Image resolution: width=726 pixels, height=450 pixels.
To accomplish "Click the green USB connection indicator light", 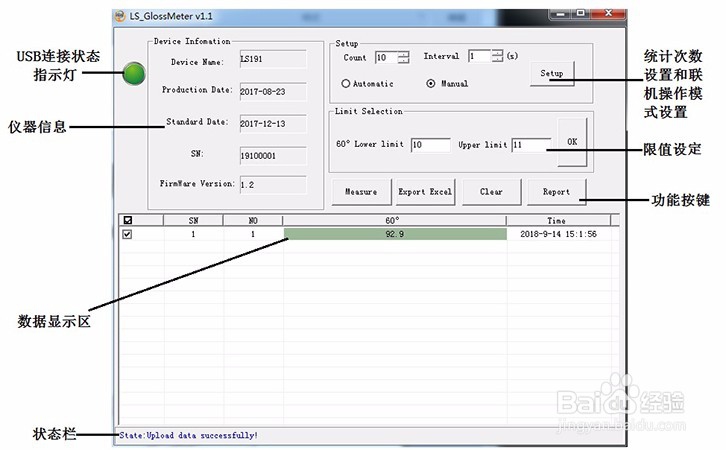I will [x=134, y=74].
